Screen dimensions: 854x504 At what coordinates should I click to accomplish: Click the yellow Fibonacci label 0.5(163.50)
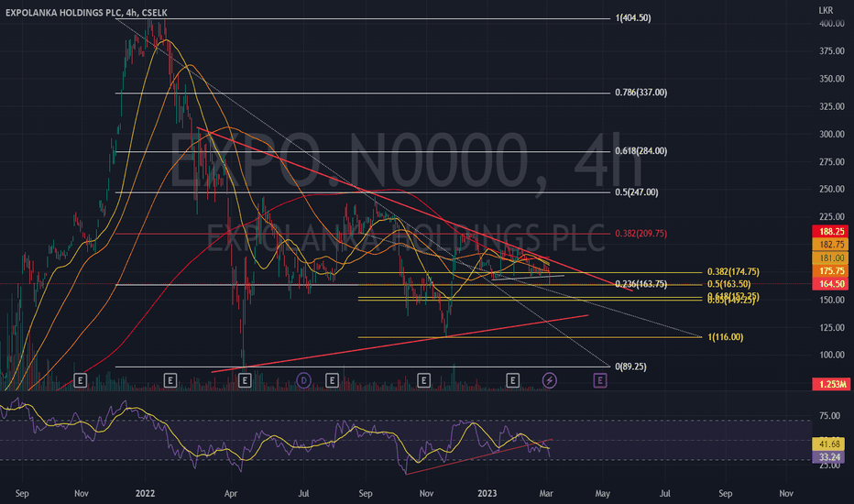point(728,284)
